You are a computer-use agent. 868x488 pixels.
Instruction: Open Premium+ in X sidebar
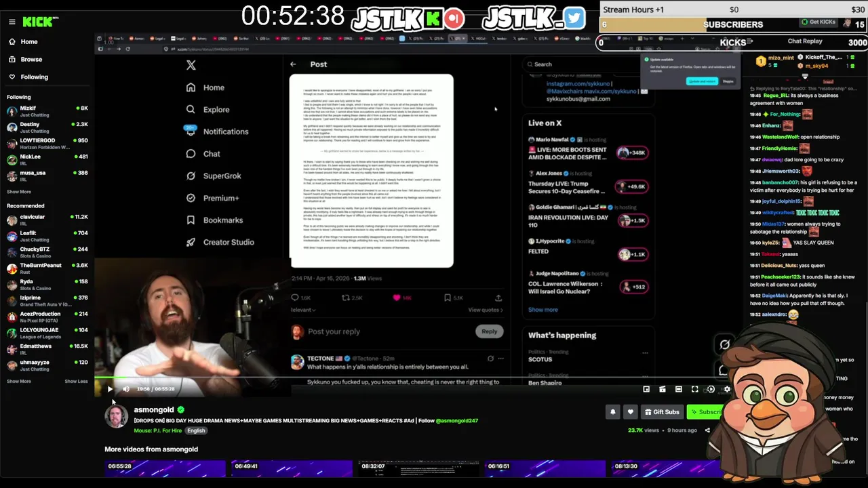212,198
